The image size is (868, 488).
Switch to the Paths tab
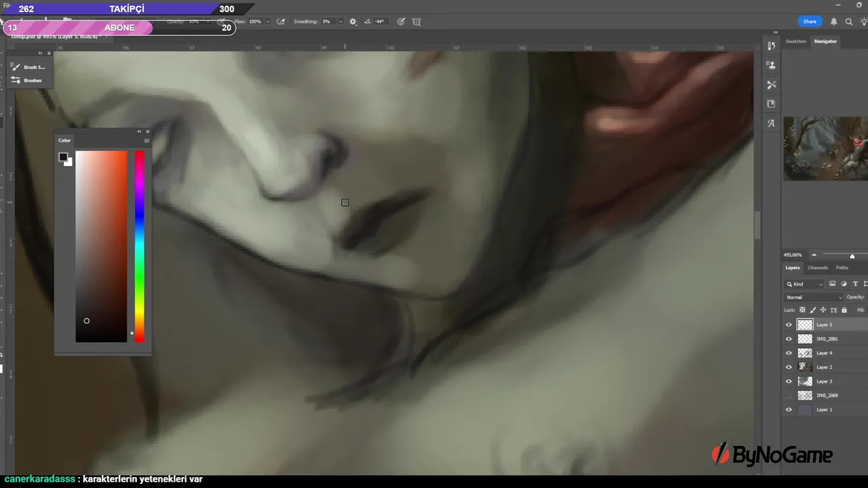click(842, 268)
